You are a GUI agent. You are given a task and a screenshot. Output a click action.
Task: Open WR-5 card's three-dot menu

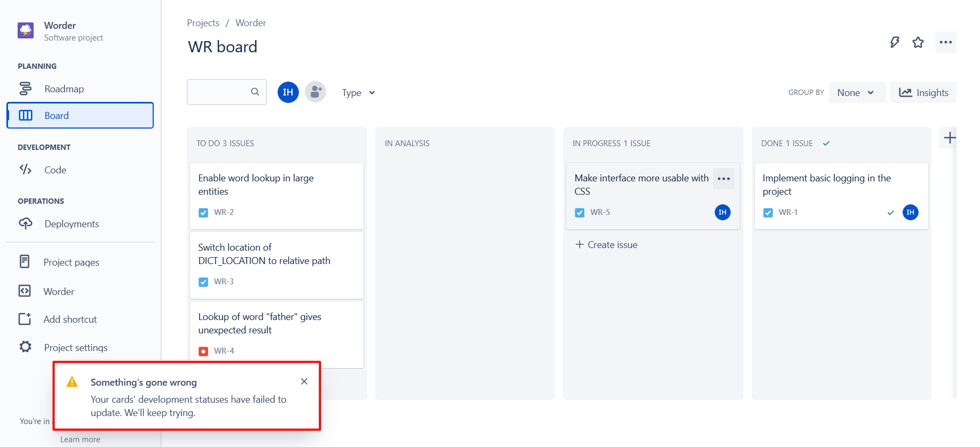pyautogui.click(x=724, y=179)
